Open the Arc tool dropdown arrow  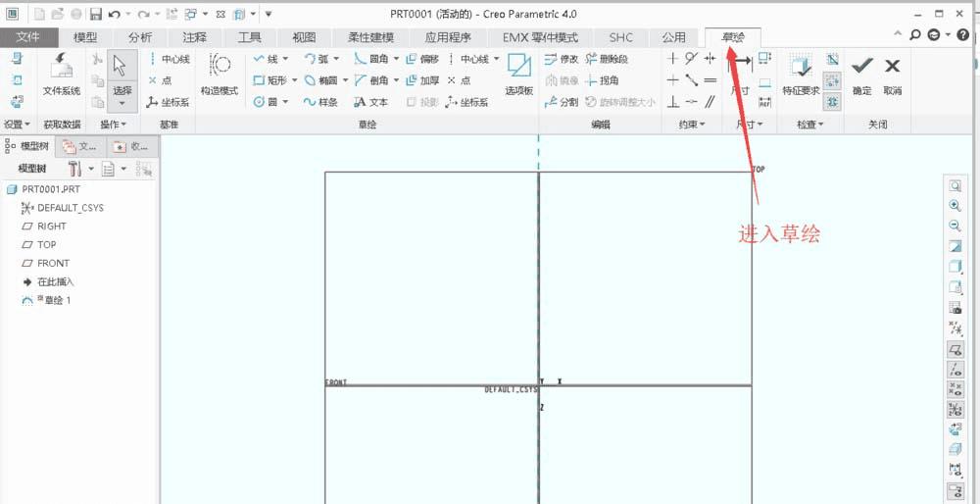(x=336, y=60)
